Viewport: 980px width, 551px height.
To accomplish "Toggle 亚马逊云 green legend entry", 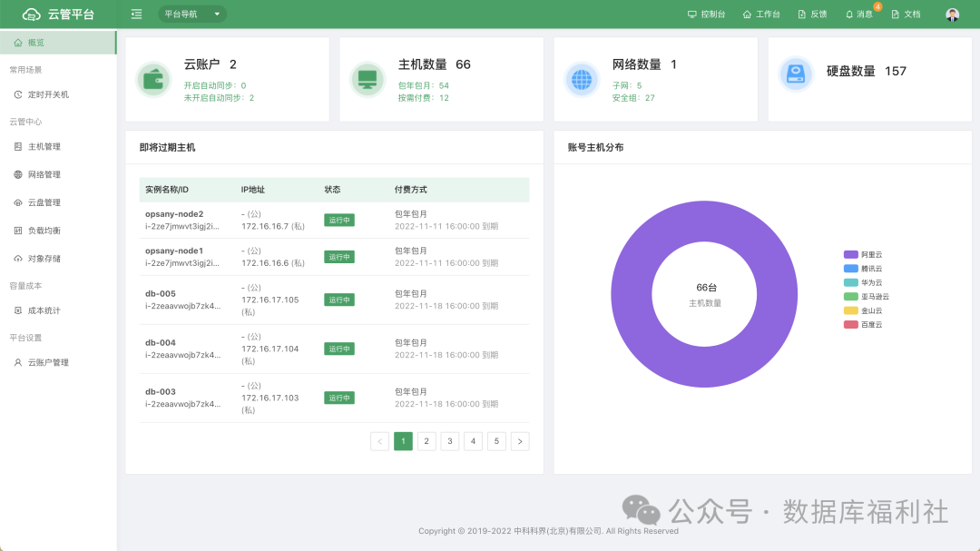I will (867, 297).
